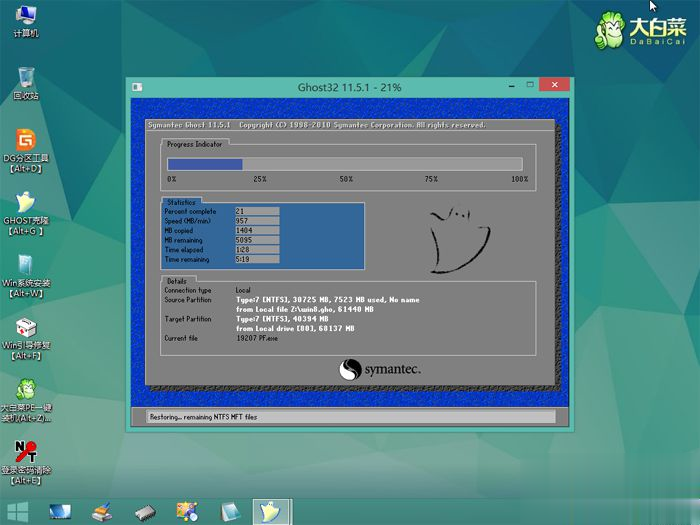Click the Symantec logo in Ghost
Viewport: 700px width, 525px height.
click(x=380, y=369)
